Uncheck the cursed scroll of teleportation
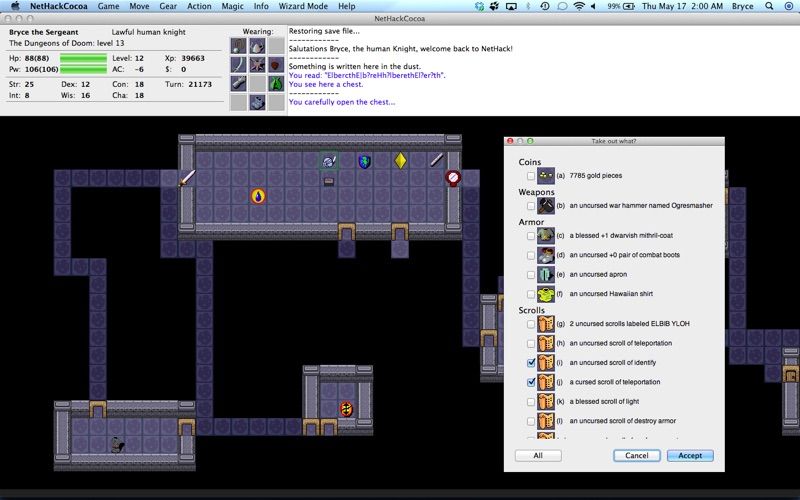Viewport: 800px width, 500px height. 531,382
